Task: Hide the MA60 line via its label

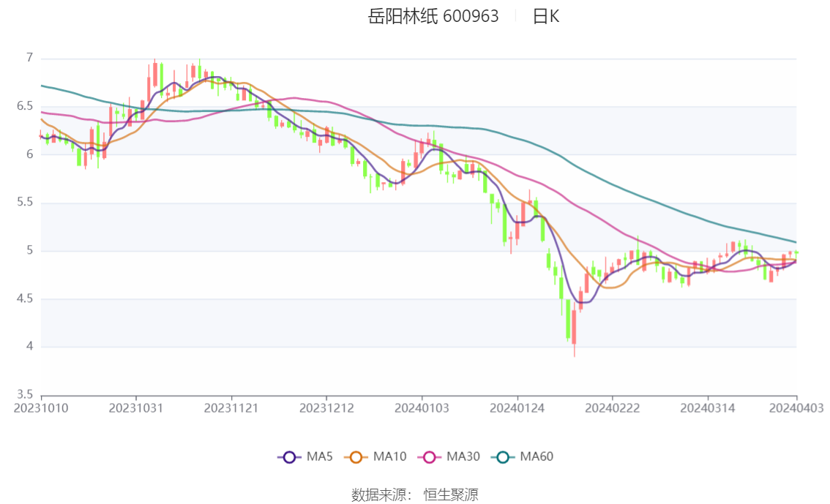Action: pos(536,457)
